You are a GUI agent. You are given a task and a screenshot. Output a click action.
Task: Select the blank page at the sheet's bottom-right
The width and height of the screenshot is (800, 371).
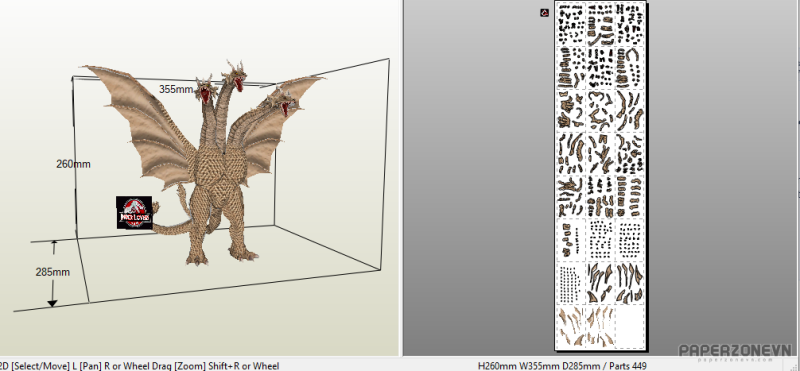(630, 327)
